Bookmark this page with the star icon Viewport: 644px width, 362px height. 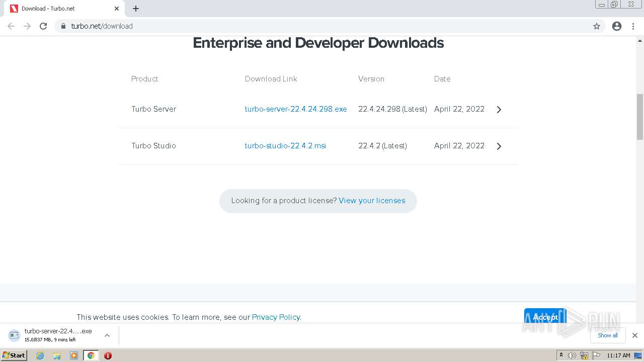tap(597, 26)
